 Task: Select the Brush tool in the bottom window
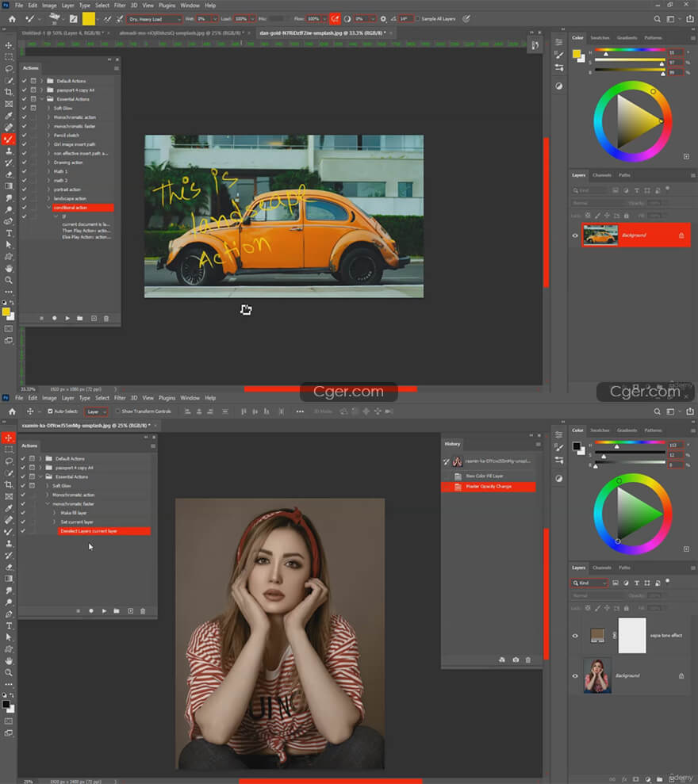(x=9, y=531)
